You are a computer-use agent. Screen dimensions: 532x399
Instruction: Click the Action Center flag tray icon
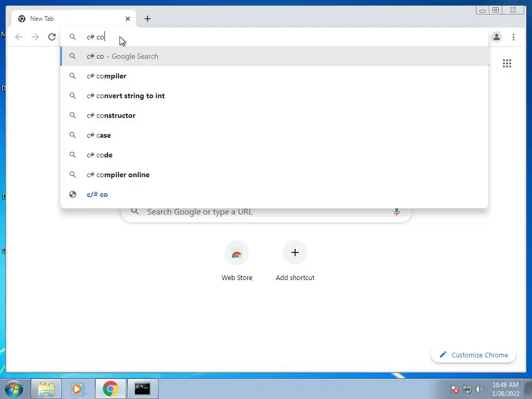coord(455,389)
